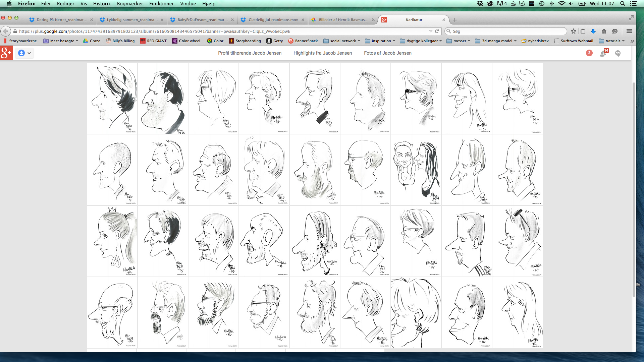Open Firefox downloads arrow icon
Viewport: 644px width, 362px height.
tap(593, 31)
